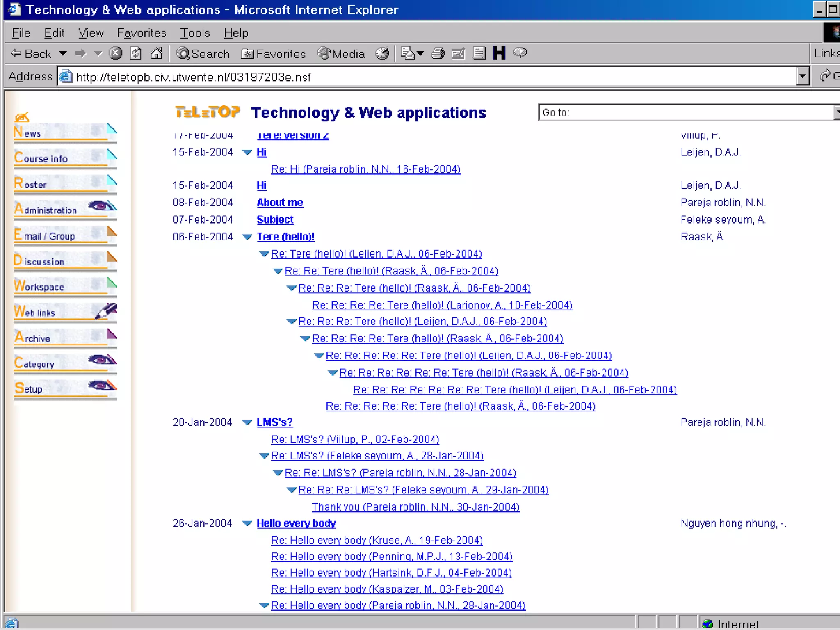Image resolution: width=840 pixels, height=630 pixels.
Task: Open Favorites panel from toolbar
Action: [x=274, y=54]
